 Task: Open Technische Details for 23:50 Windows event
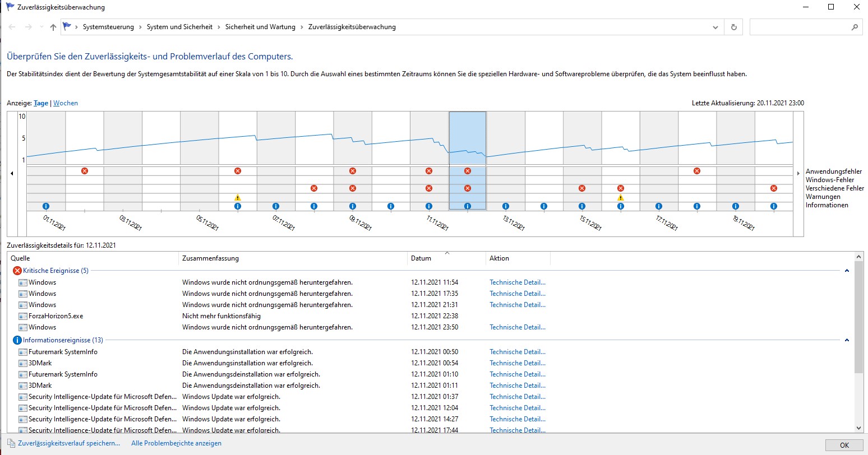[518, 327]
